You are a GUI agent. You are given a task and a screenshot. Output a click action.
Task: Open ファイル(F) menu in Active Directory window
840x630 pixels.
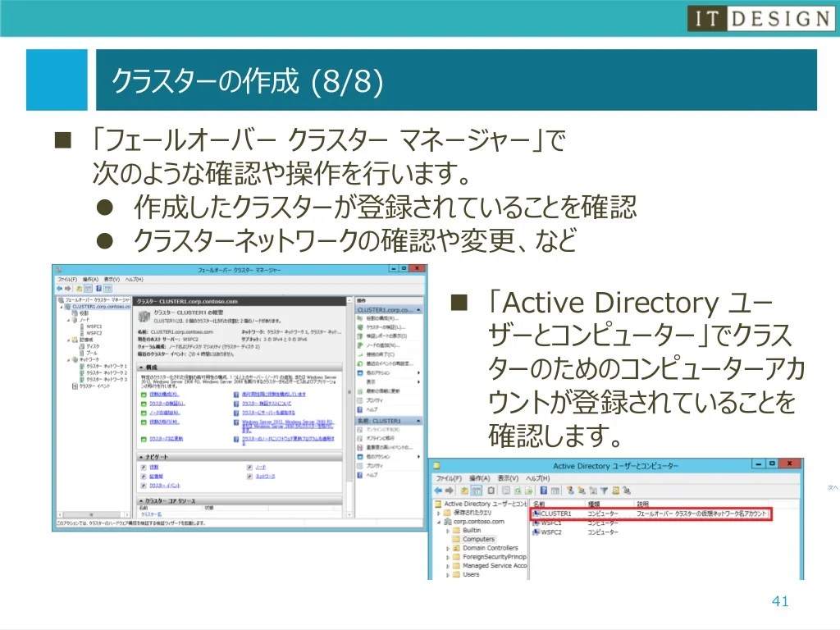[449, 478]
